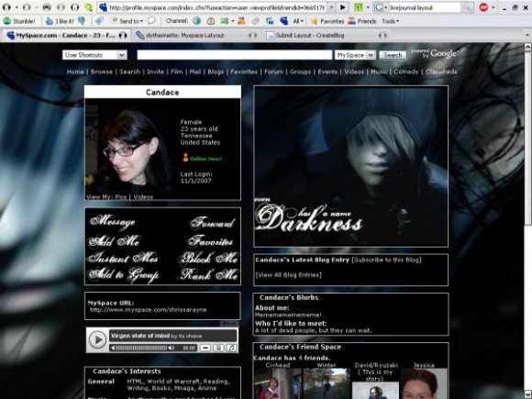Open Mail in MySpace navigation
The width and height of the screenshot is (532, 399).
[195, 72]
